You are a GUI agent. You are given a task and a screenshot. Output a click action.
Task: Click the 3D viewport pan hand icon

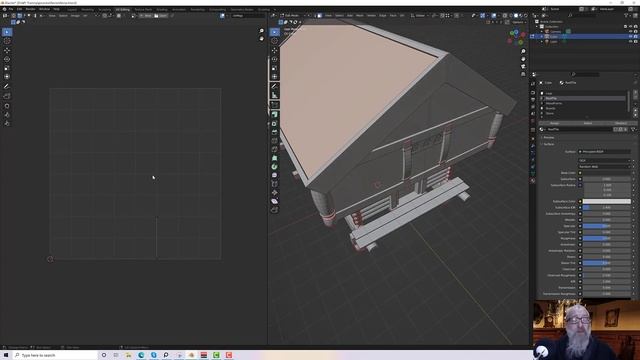click(x=523, y=59)
